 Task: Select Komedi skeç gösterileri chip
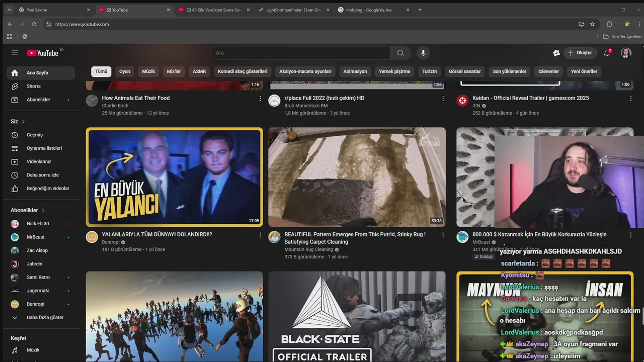pos(243,71)
